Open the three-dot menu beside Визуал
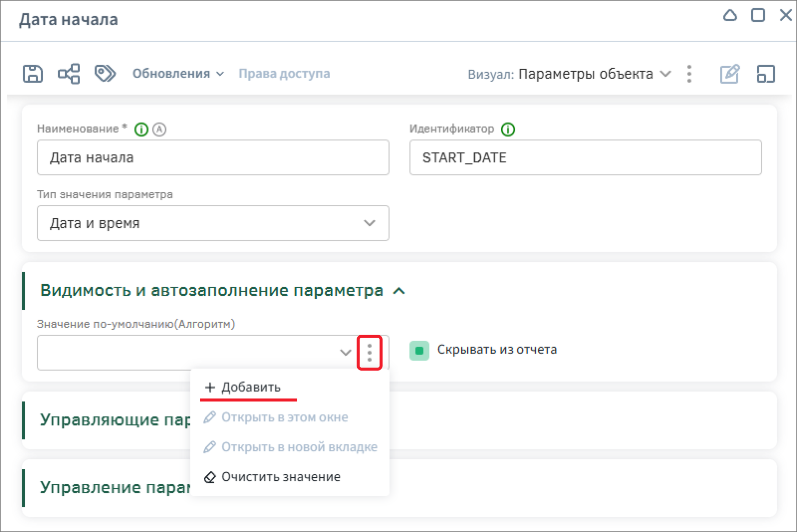 click(x=689, y=74)
